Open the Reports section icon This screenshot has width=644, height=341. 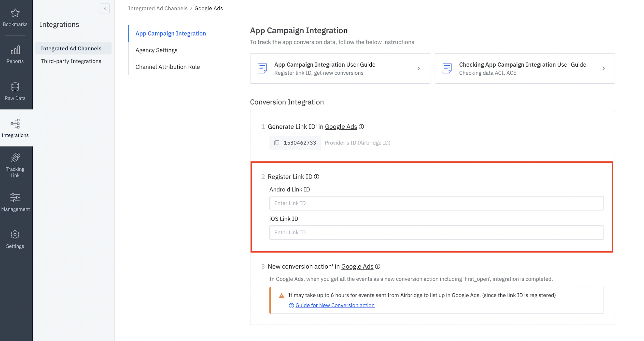[15, 50]
